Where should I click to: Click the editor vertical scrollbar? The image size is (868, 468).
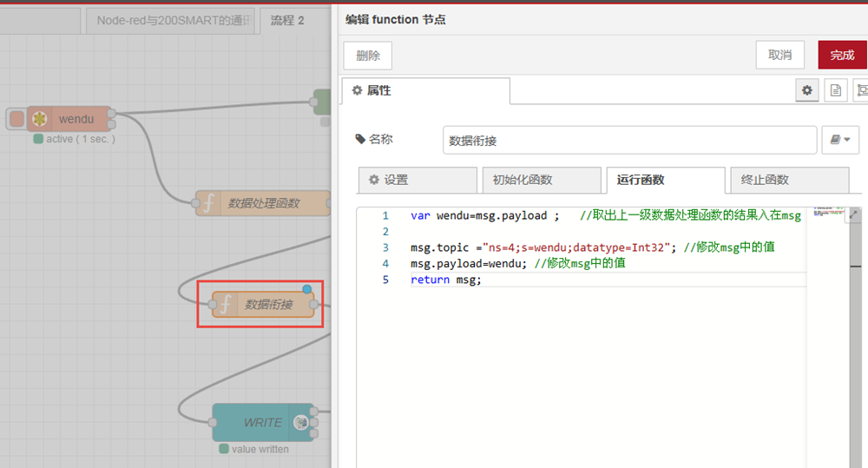tap(855, 338)
